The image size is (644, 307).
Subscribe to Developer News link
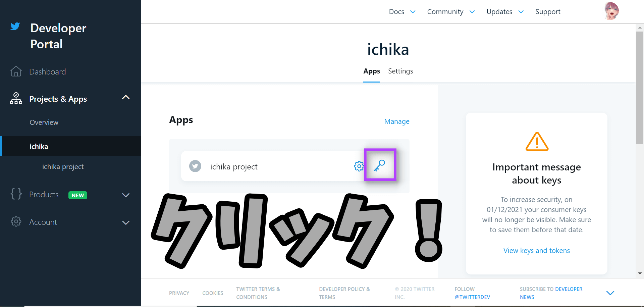click(x=551, y=293)
